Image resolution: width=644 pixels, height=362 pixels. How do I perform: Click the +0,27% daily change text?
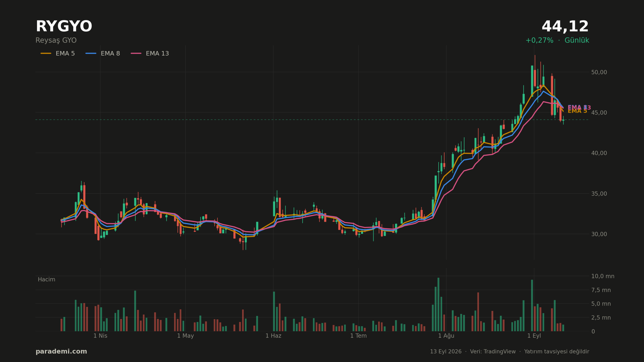pos(539,41)
